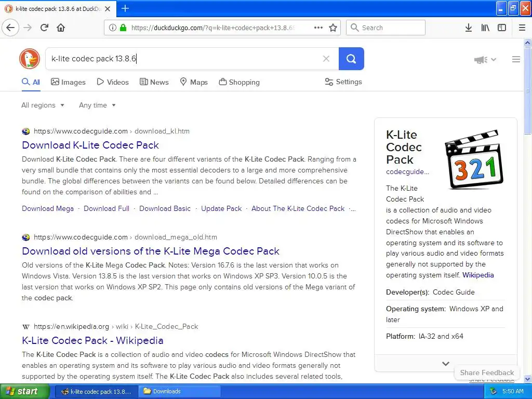Image resolution: width=532 pixels, height=399 pixels.
Task: Open the Library icon in toolbar
Action: (485, 28)
